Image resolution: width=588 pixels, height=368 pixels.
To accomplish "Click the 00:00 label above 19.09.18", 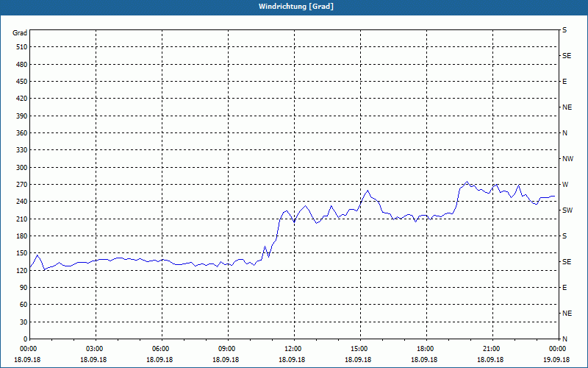I will pyautogui.click(x=559, y=349).
